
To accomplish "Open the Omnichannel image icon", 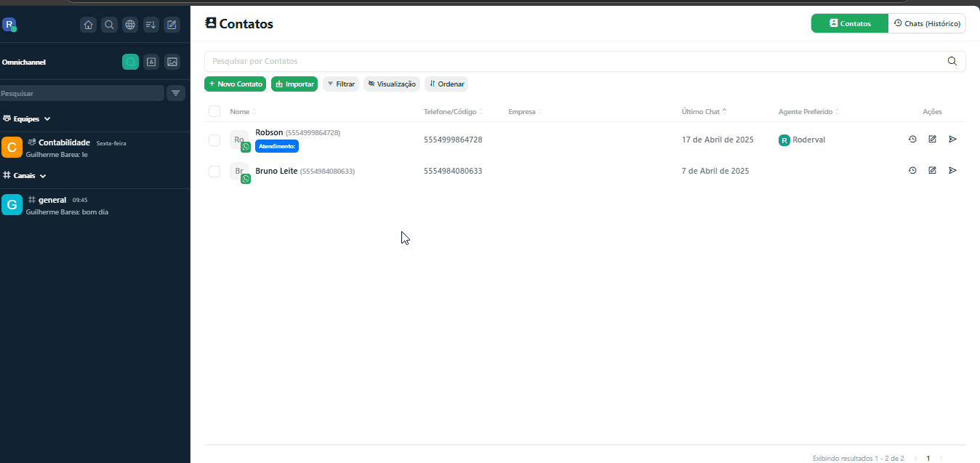I will pyautogui.click(x=172, y=62).
